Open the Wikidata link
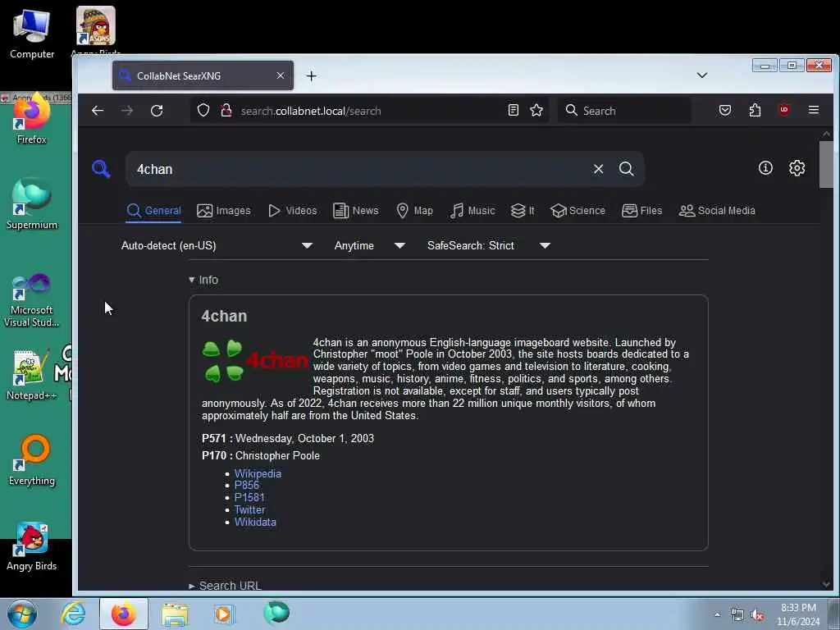840x630 pixels. coord(256,522)
